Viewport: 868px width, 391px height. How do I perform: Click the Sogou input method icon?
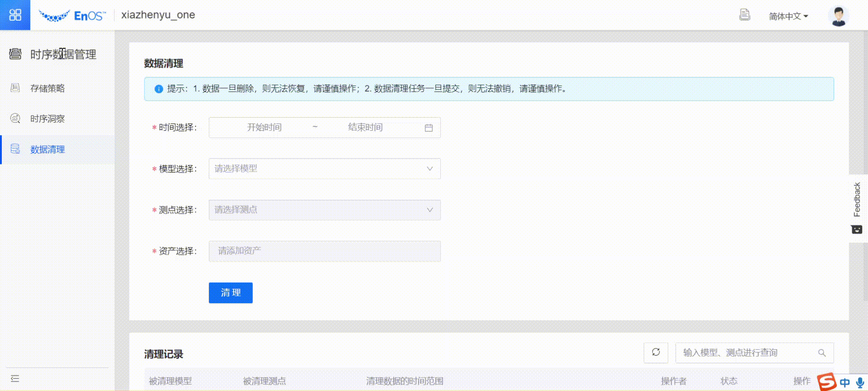coord(827,382)
